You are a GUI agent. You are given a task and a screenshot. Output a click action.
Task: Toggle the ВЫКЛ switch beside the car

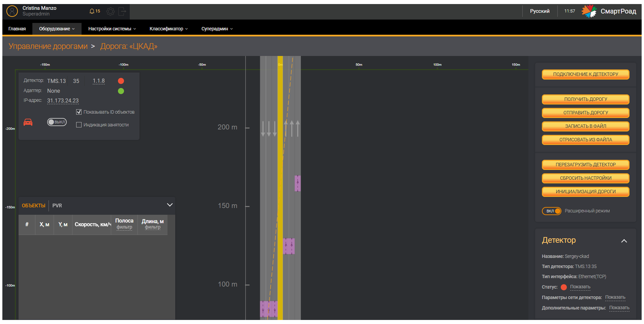[x=57, y=122]
